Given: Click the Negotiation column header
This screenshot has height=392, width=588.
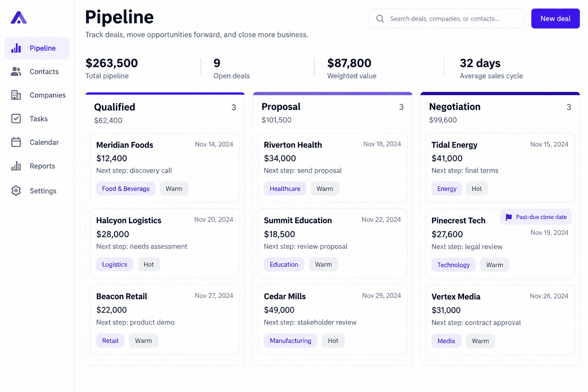Looking at the screenshot, I should 455,107.
